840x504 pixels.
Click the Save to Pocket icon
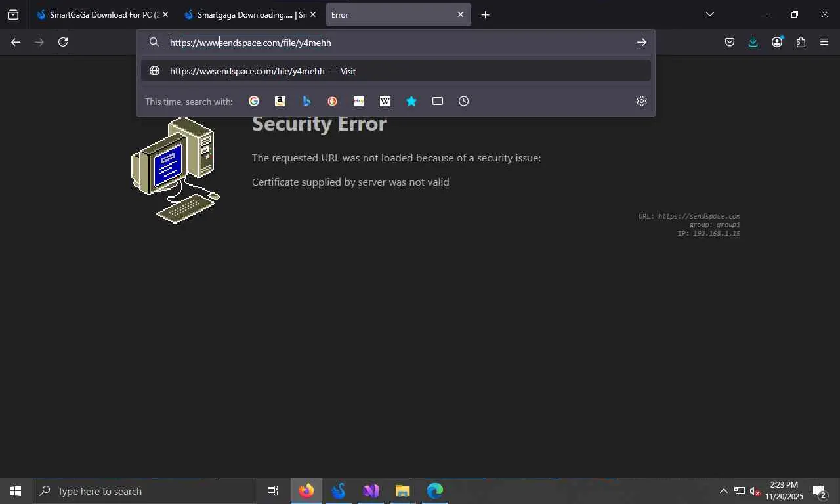pos(730,42)
